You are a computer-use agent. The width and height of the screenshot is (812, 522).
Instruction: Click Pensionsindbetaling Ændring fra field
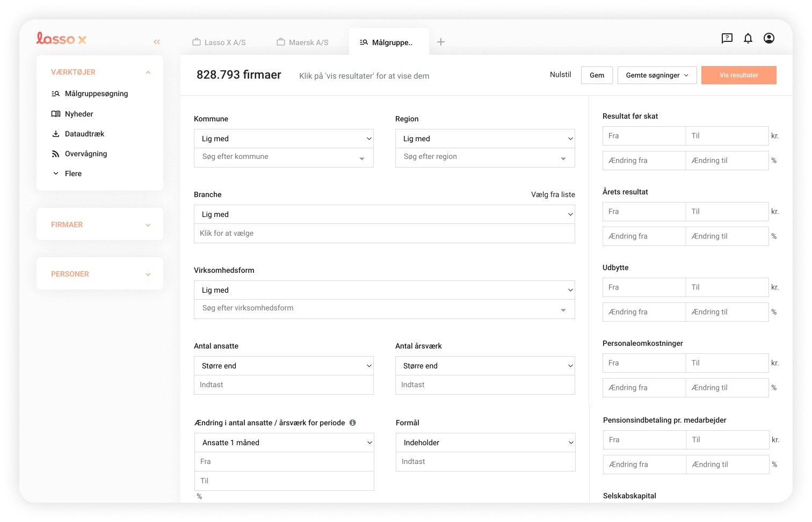(644, 465)
